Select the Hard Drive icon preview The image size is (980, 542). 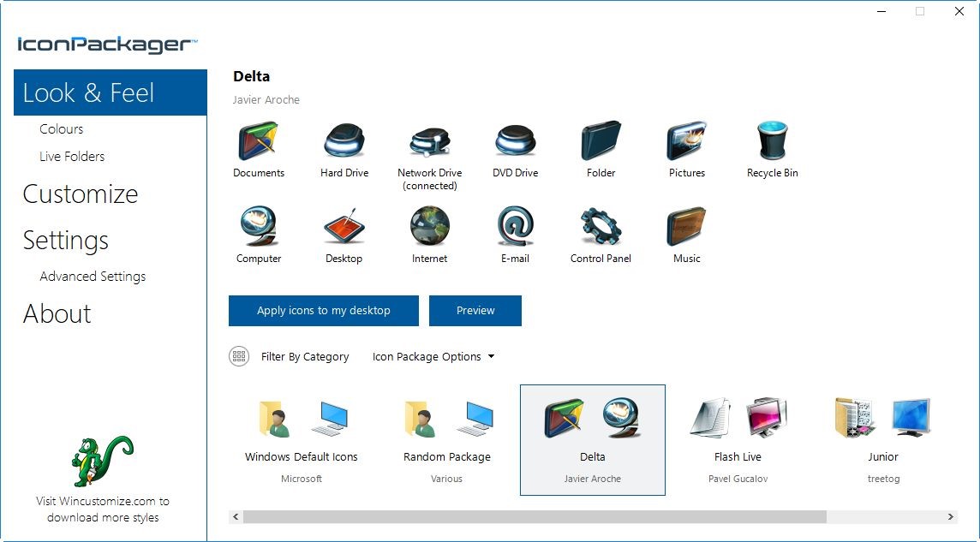coord(344,141)
